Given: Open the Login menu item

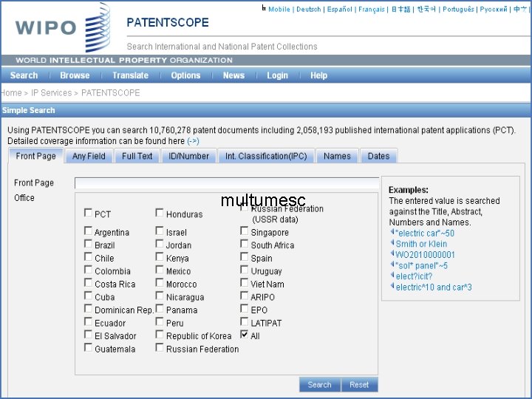Looking at the screenshot, I should (x=277, y=75).
